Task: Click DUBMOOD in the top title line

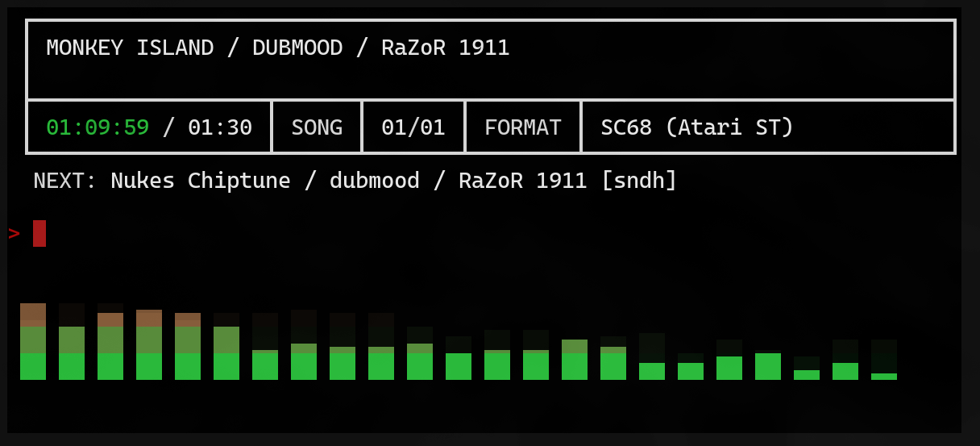Action: click(297, 48)
